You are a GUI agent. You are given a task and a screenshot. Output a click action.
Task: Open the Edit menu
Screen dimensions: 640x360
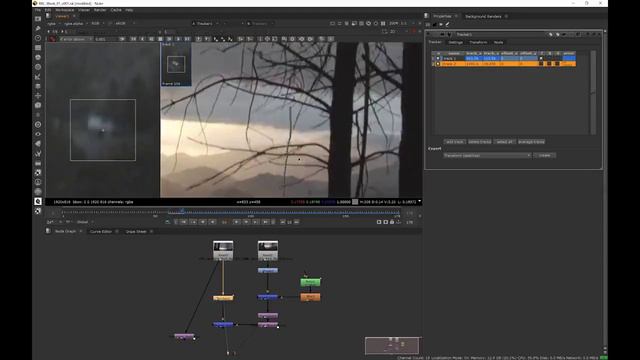[47, 10]
